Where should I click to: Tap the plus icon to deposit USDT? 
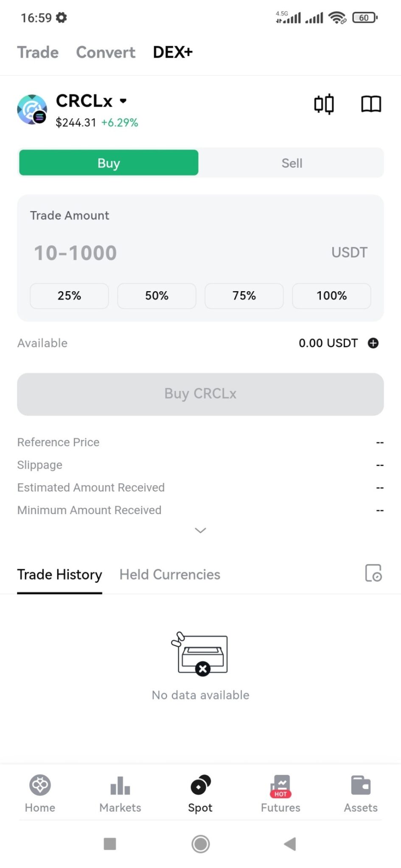(x=373, y=343)
